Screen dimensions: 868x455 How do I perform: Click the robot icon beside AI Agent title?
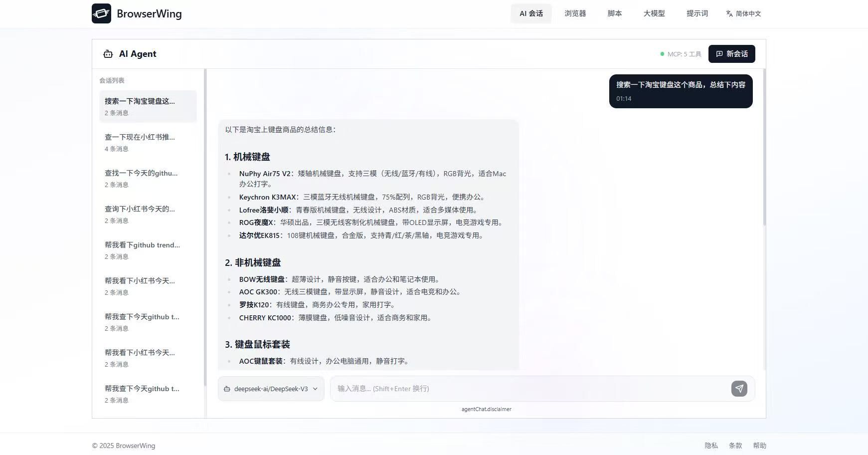point(108,54)
